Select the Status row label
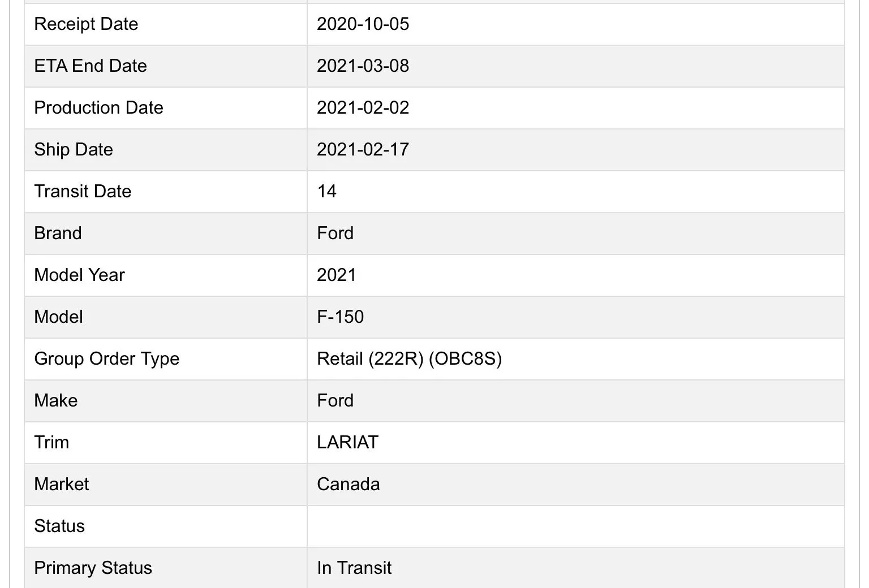Viewport: 869px width, 588px height. (59, 526)
